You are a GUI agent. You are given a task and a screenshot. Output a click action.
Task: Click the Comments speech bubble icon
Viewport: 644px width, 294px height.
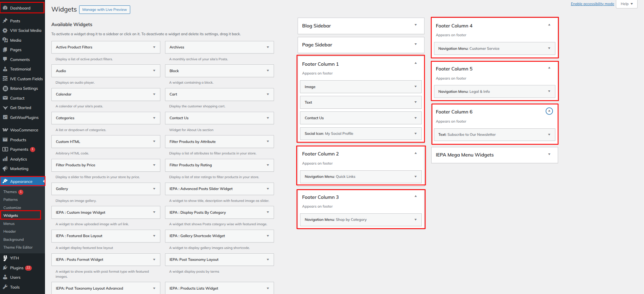click(x=5, y=59)
